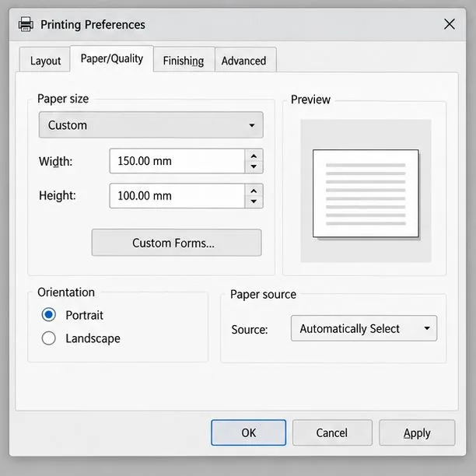Select the Paper/Quality tab

(112, 59)
